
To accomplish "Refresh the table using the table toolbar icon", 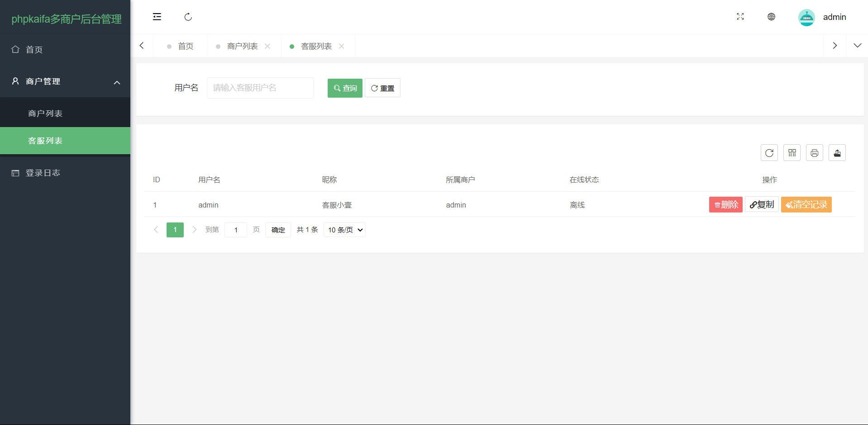I will [769, 153].
